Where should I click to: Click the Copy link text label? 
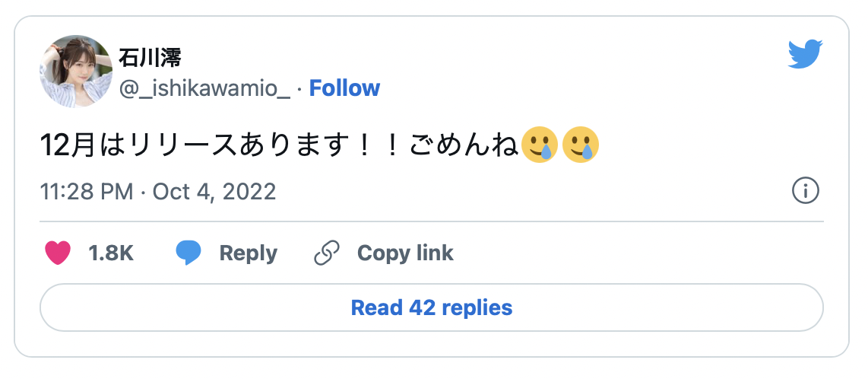click(x=405, y=253)
